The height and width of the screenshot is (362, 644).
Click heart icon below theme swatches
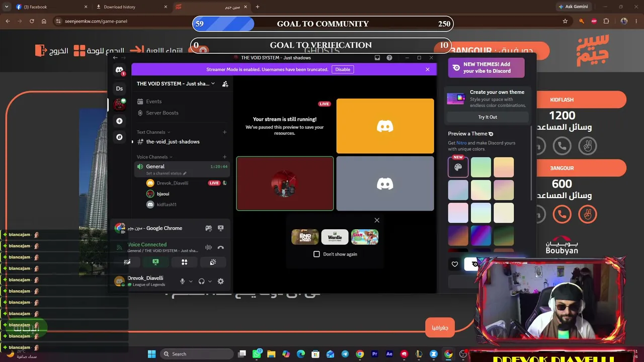pyautogui.click(x=455, y=264)
